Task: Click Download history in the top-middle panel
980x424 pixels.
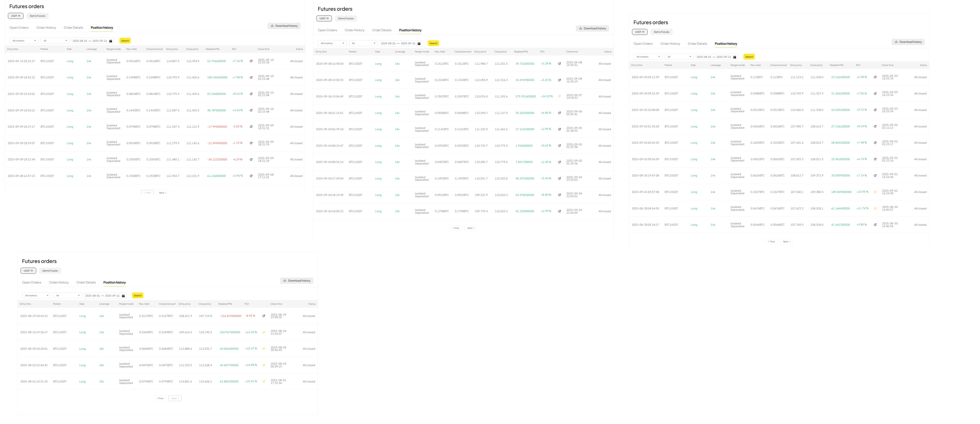Action: click(x=592, y=28)
